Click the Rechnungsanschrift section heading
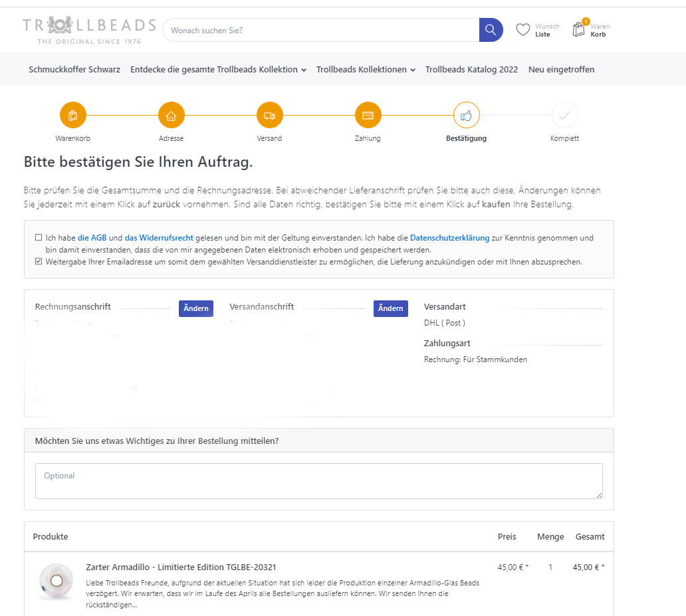 73,307
